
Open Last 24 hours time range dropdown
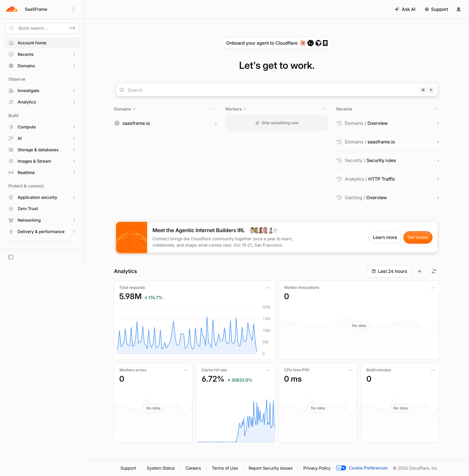(389, 271)
